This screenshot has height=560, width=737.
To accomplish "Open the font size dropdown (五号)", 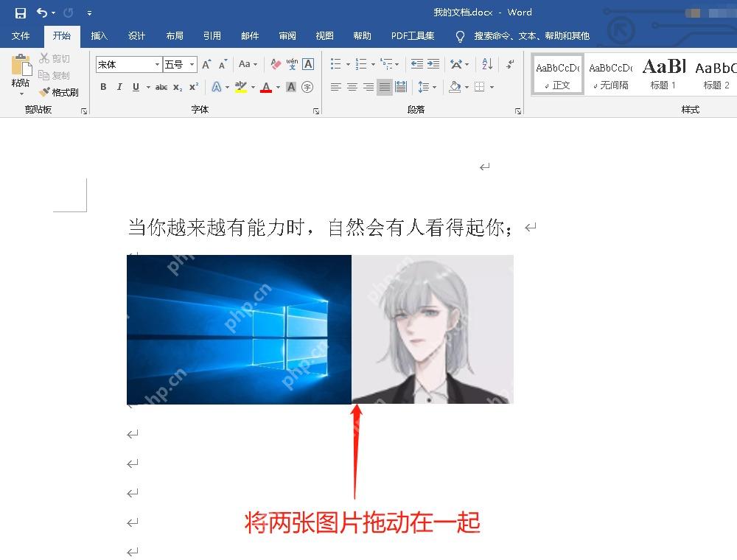I will pyautogui.click(x=192, y=64).
